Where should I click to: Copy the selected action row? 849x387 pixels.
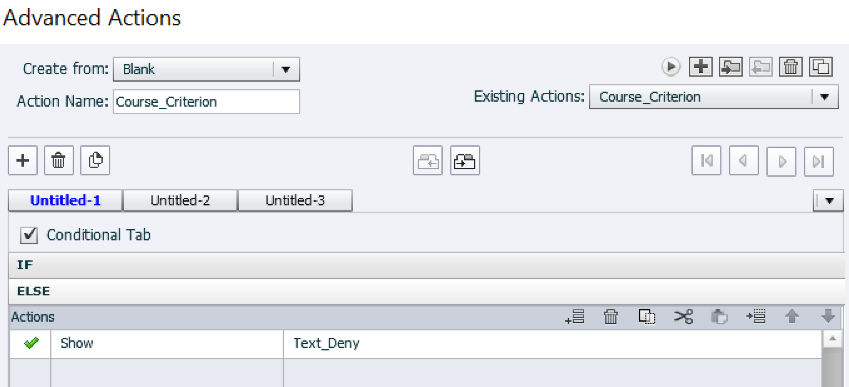[x=647, y=317]
